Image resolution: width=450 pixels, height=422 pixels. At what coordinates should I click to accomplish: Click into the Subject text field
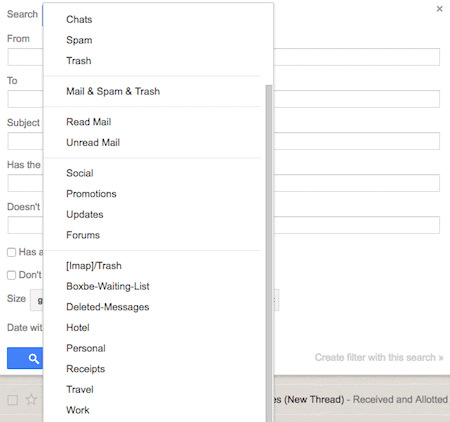click(x=223, y=141)
